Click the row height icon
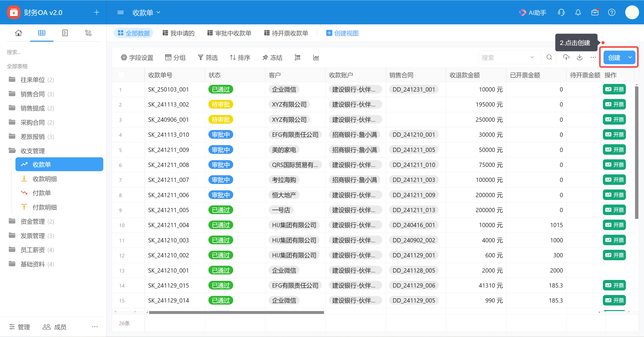 click(297, 58)
